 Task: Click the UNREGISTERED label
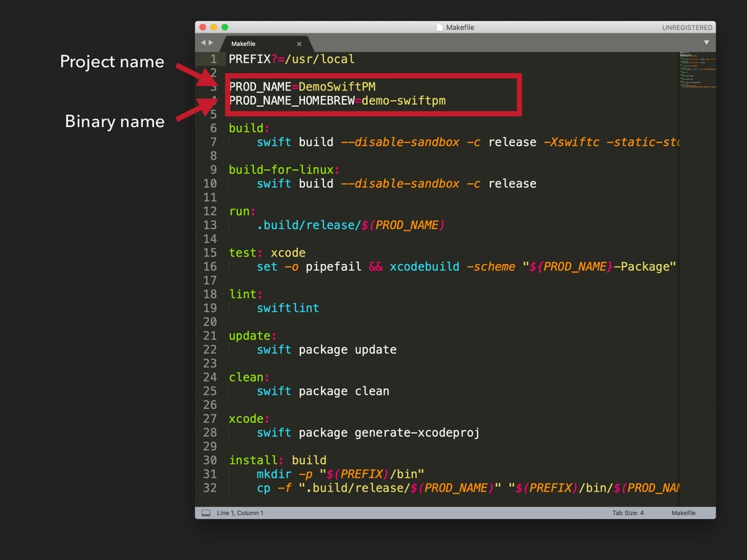point(687,28)
